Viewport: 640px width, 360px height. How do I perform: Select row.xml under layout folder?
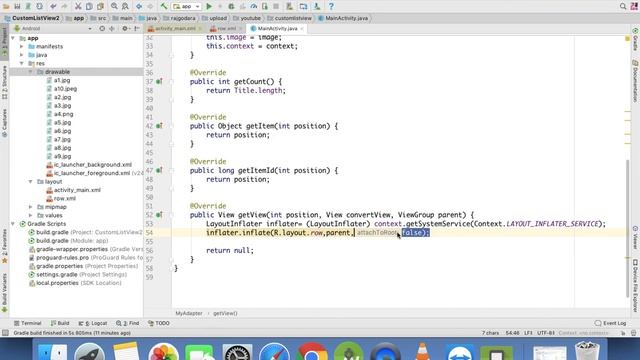(x=64, y=198)
